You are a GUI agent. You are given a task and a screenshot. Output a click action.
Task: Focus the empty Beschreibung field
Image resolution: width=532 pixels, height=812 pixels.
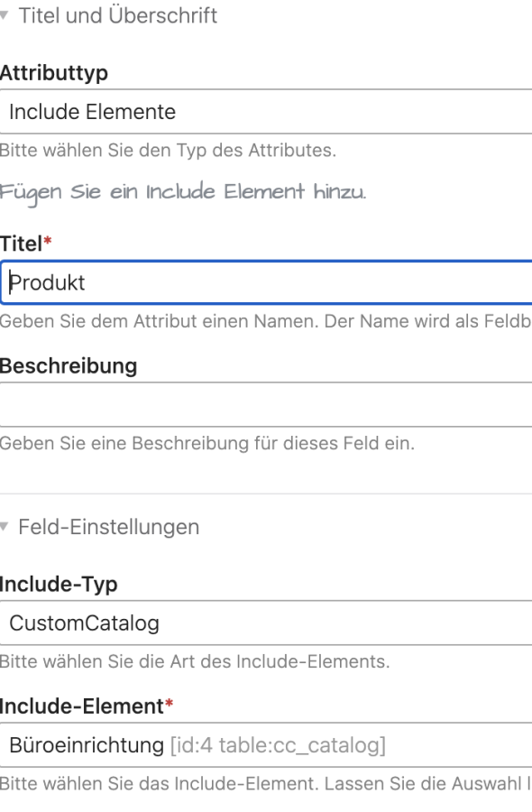pyautogui.click(x=266, y=405)
